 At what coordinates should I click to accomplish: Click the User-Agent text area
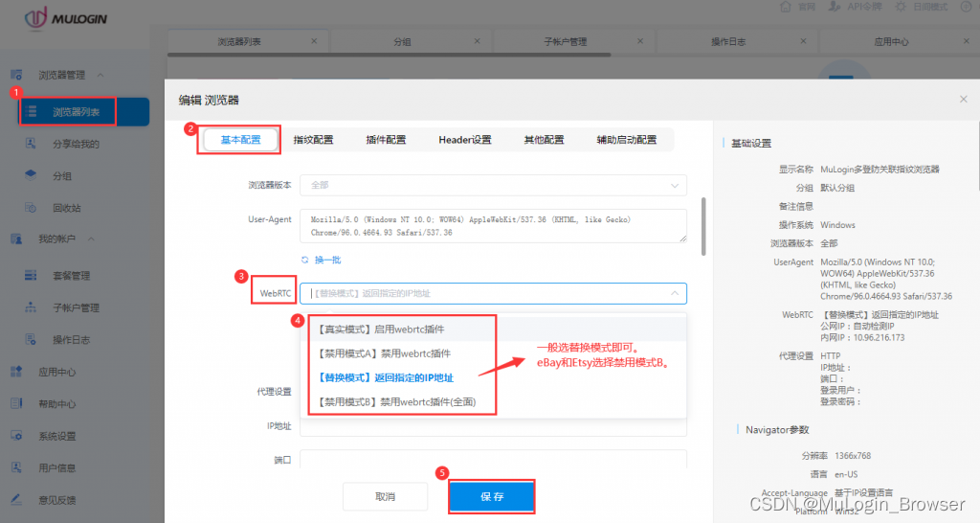[x=493, y=226]
